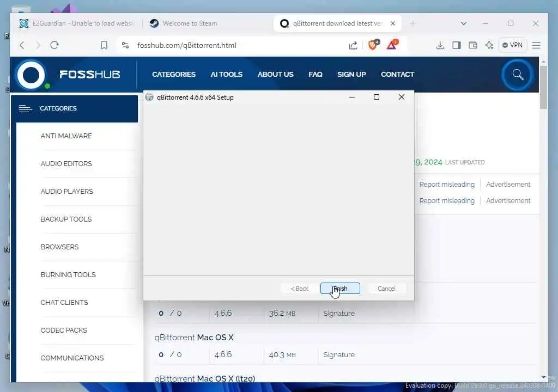The width and height of the screenshot is (558, 392).
Task: Open the Brave Wallet icon
Action: coord(472,45)
